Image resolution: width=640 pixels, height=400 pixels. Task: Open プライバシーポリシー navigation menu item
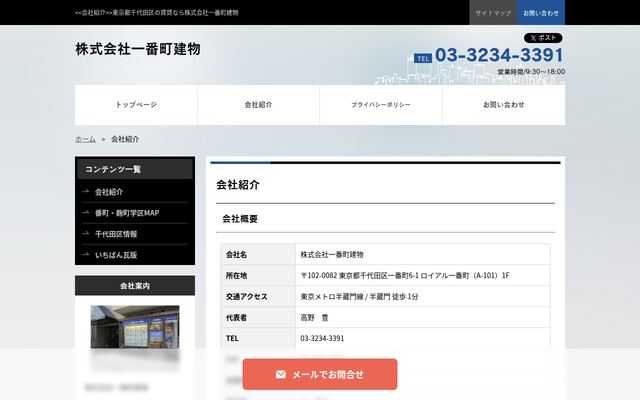(381, 105)
